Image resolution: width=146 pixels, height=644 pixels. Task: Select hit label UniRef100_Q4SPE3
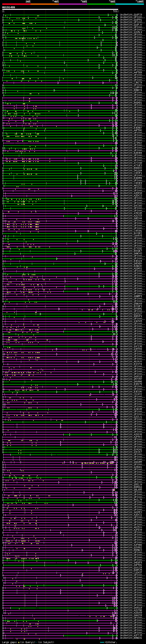pyautogui.click(x=131, y=512)
